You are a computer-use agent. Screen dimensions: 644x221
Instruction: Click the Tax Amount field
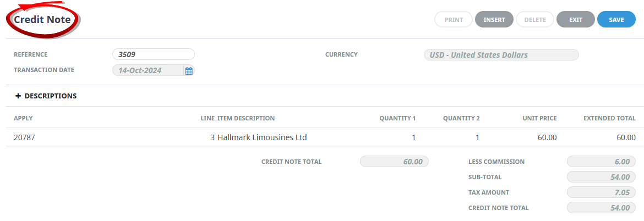(601, 192)
